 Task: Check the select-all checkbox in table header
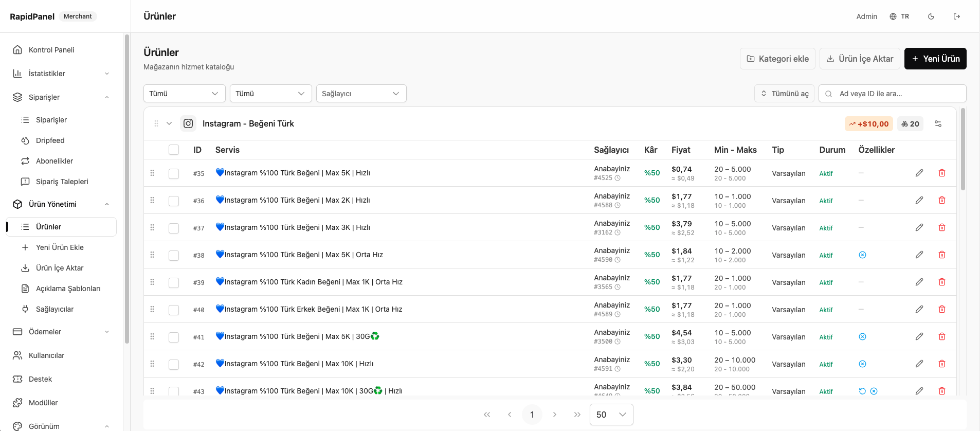(x=174, y=150)
